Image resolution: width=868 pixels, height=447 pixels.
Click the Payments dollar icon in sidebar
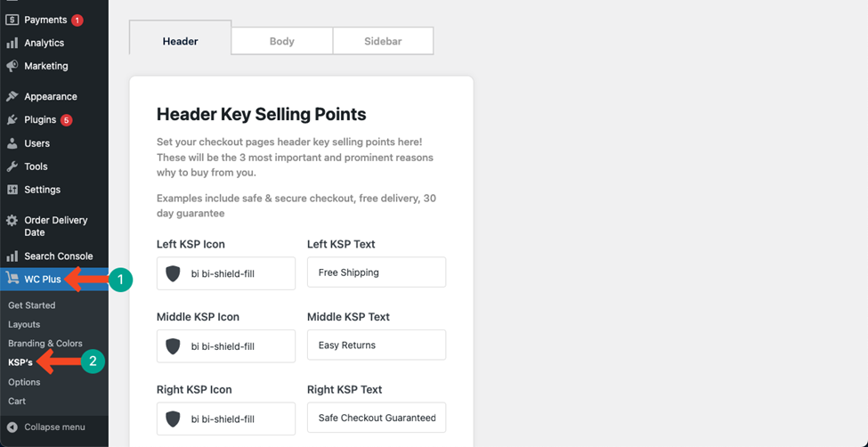pos(12,20)
